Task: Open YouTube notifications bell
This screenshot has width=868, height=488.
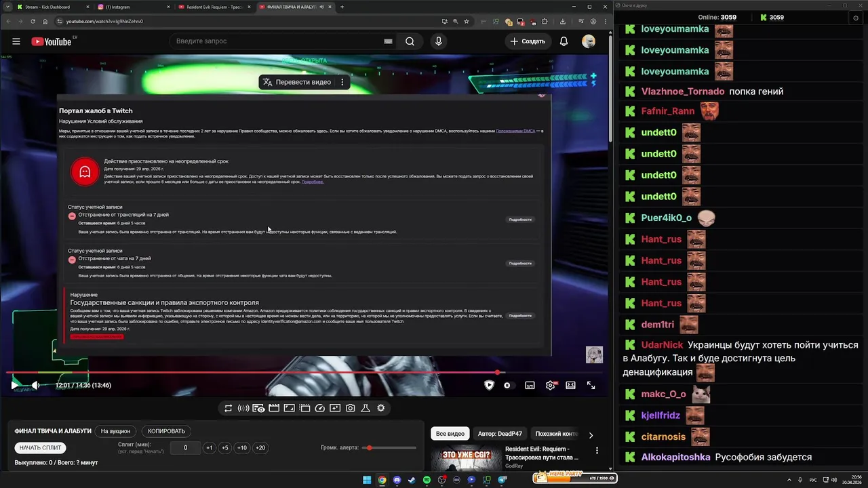Action: [x=564, y=41]
